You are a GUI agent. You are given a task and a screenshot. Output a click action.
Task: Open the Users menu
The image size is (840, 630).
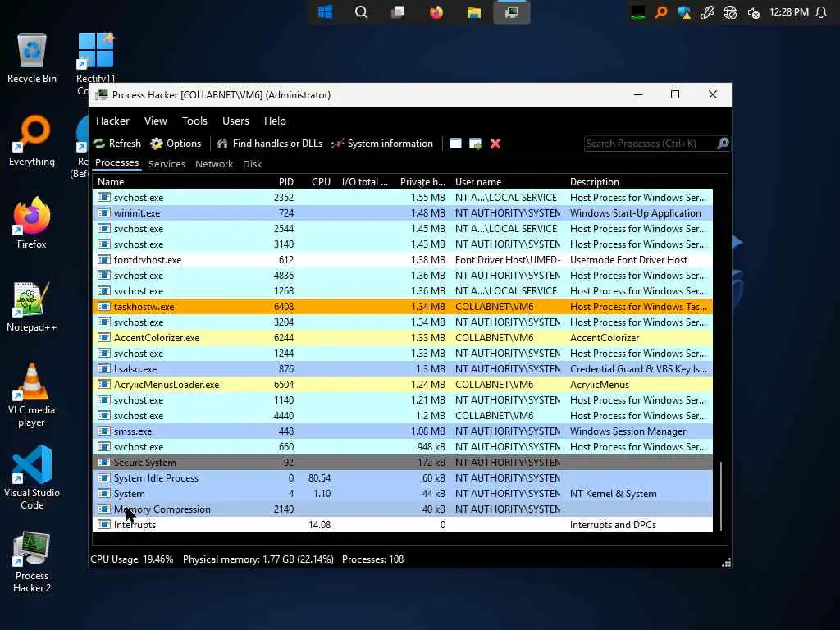click(x=235, y=121)
